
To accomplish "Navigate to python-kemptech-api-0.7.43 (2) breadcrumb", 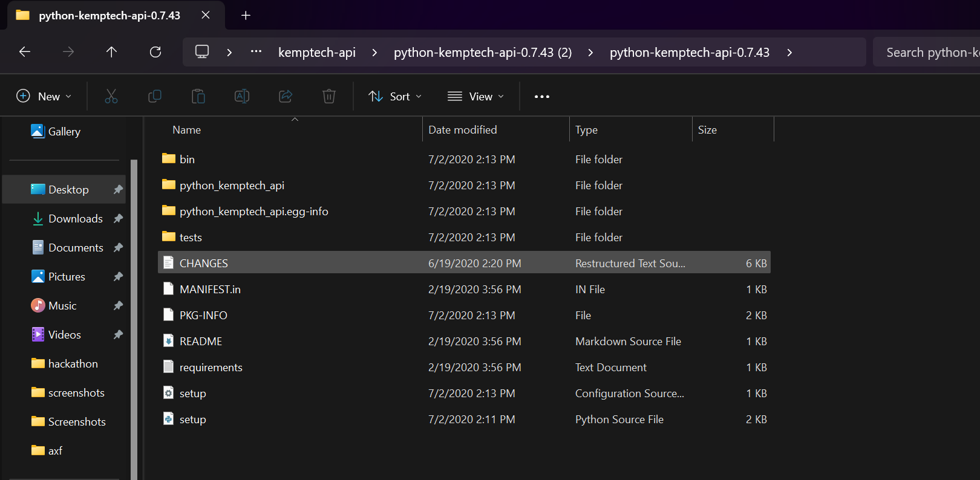I will click(483, 53).
